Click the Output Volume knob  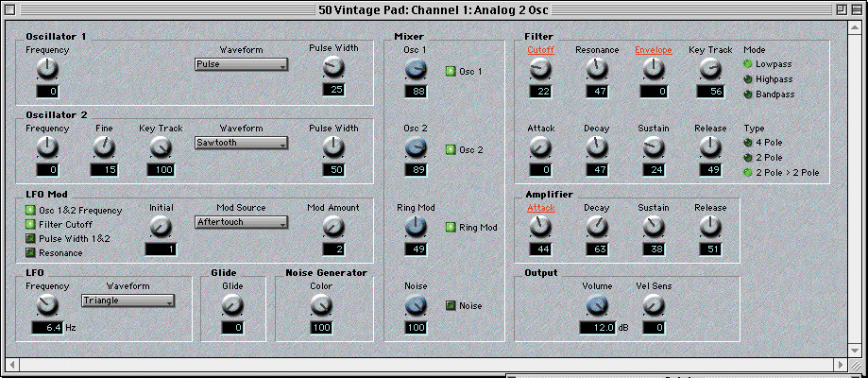[x=597, y=305]
